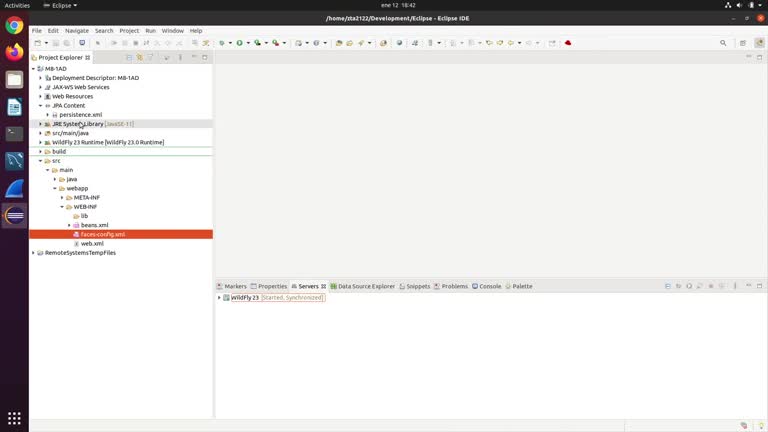The image size is (768, 432).
Task: Switch to the Console tab
Action: pos(489,286)
